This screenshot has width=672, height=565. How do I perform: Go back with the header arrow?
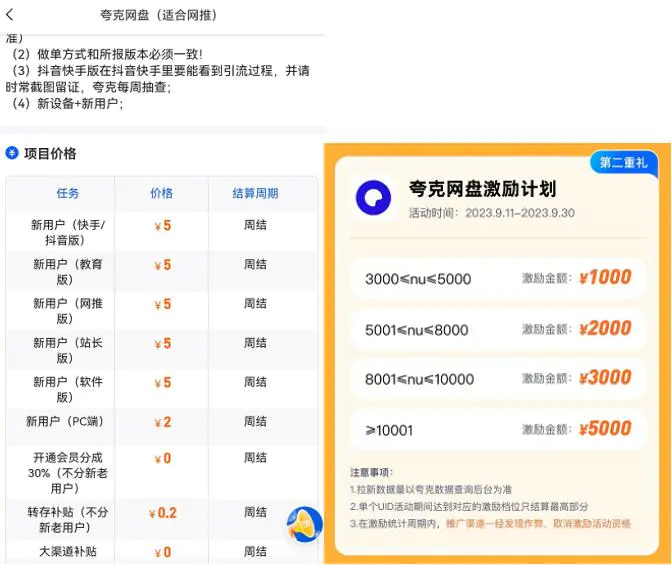point(10,15)
